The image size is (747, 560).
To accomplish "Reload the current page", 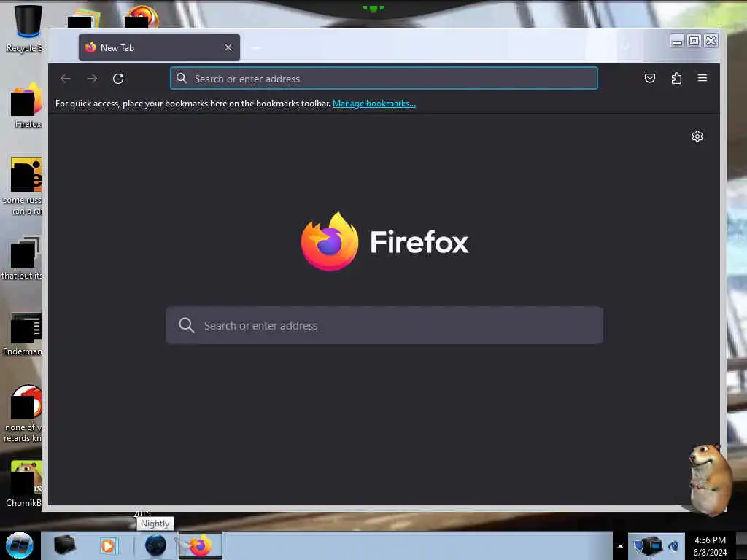I will (118, 79).
